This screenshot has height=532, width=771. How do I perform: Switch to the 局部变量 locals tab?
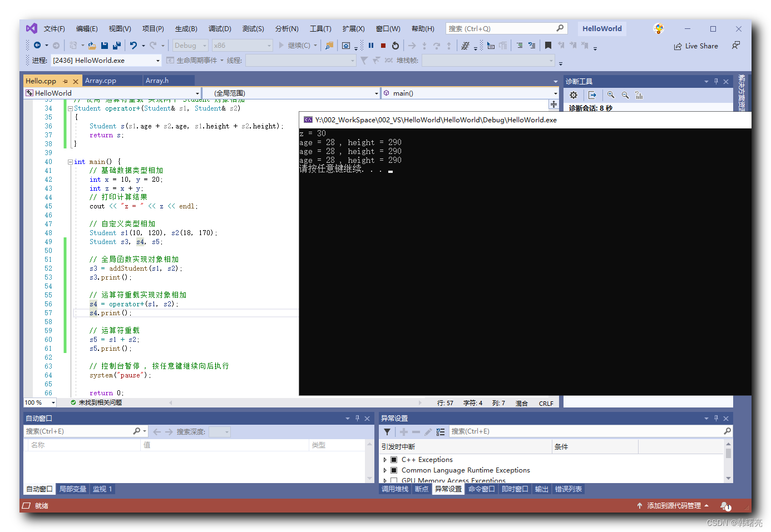pos(73,489)
